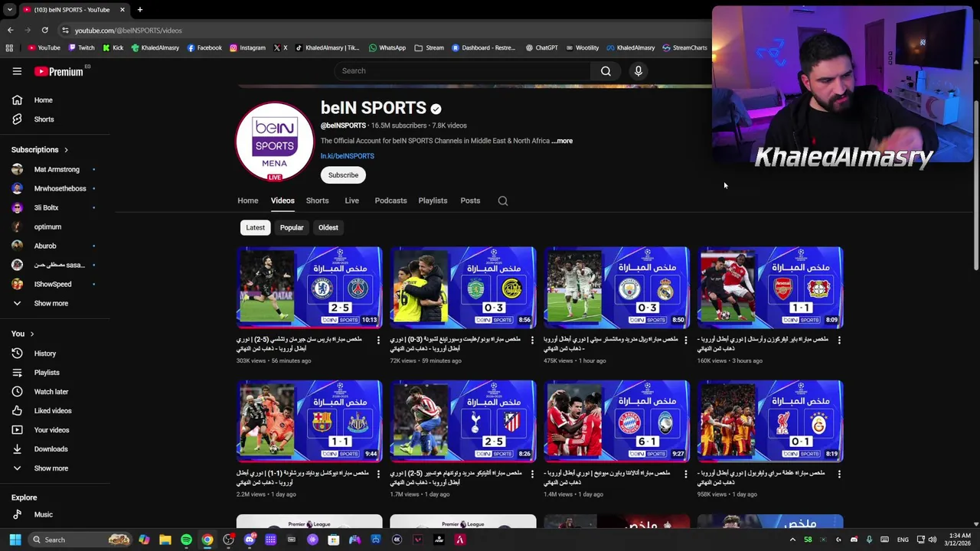The image size is (980, 551).
Task: Show hidden system tray icons
Action: pos(792,540)
